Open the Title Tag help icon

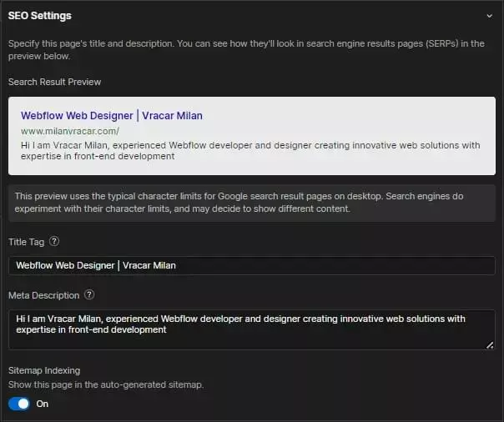tap(54, 241)
